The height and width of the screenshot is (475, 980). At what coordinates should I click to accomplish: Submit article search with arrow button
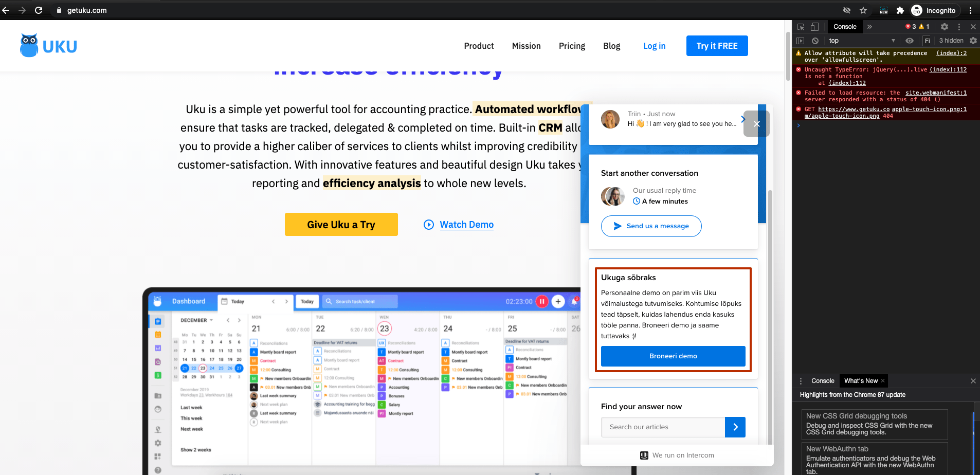(x=735, y=427)
